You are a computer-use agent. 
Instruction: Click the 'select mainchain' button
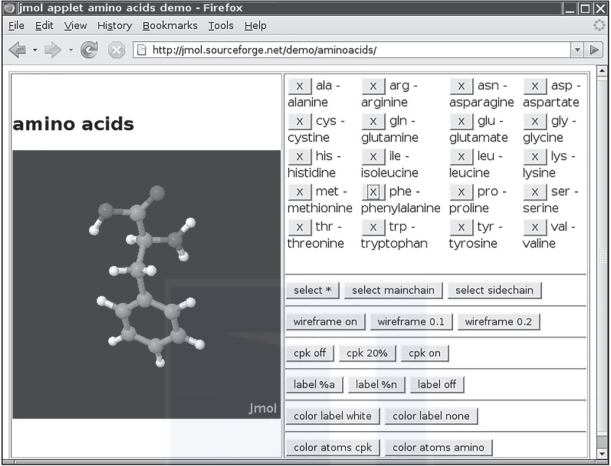pyautogui.click(x=394, y=290)
